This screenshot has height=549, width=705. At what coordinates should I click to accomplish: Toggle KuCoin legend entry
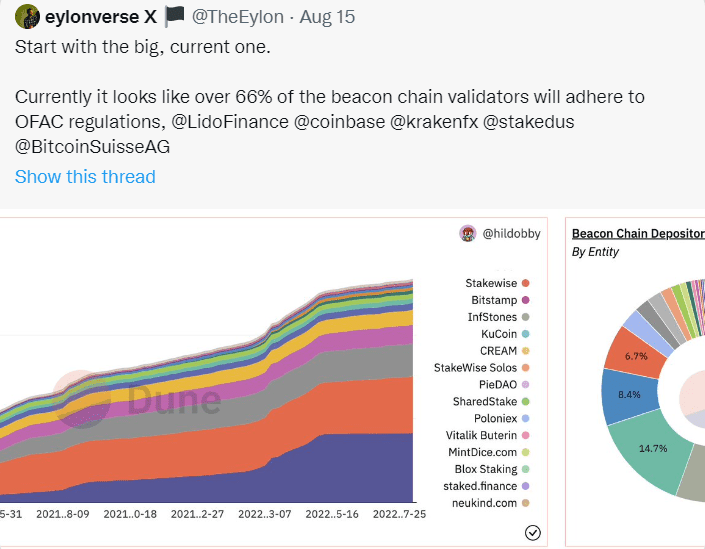(x=505, y=334)
